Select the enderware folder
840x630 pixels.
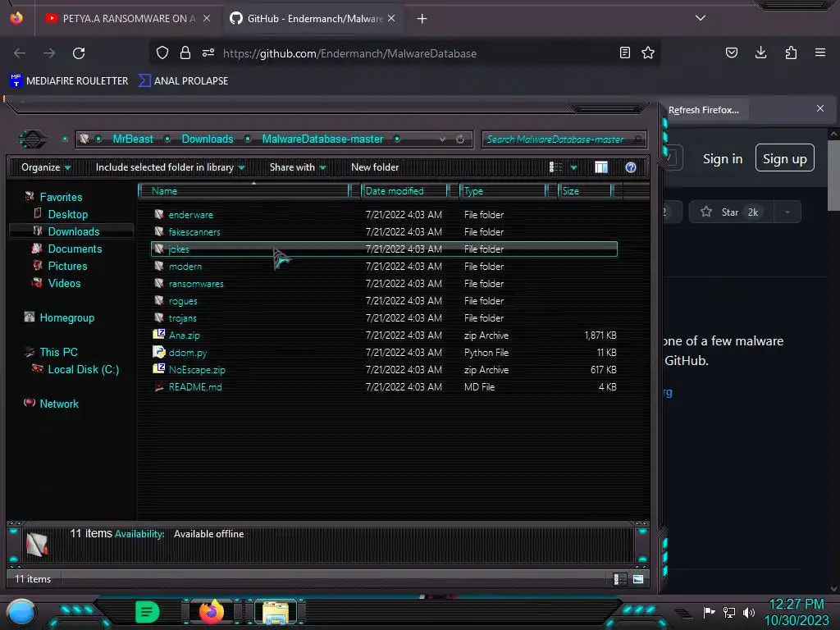click(x=384, y=215)
